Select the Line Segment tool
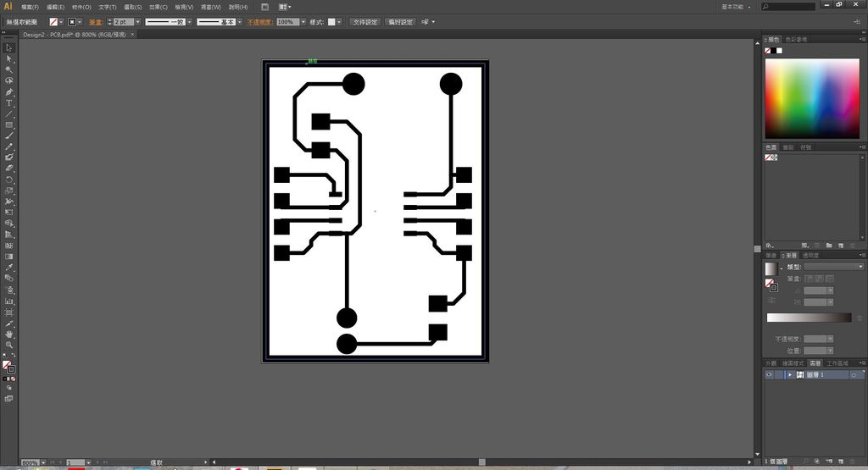This screenshot has height=470, width=868. (8, 114)
